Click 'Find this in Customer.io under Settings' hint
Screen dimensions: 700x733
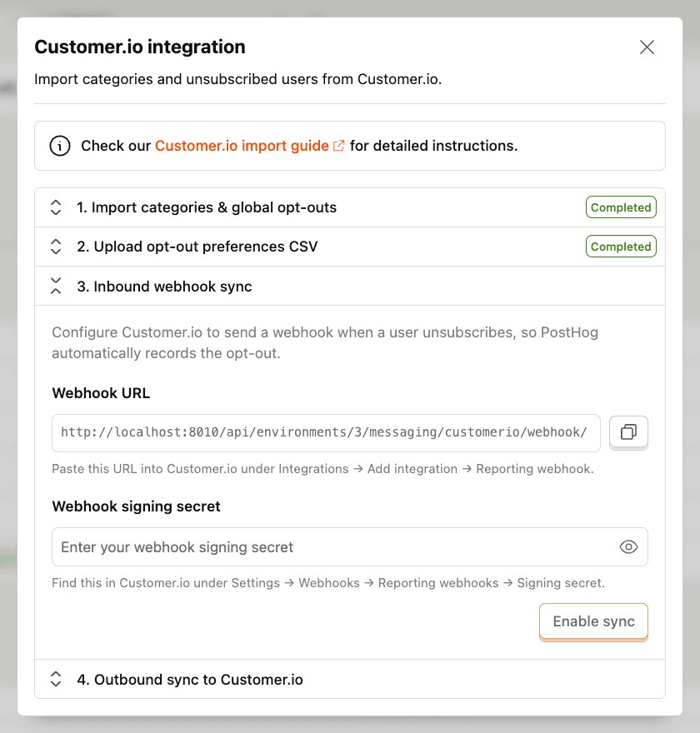pos(328,583)
